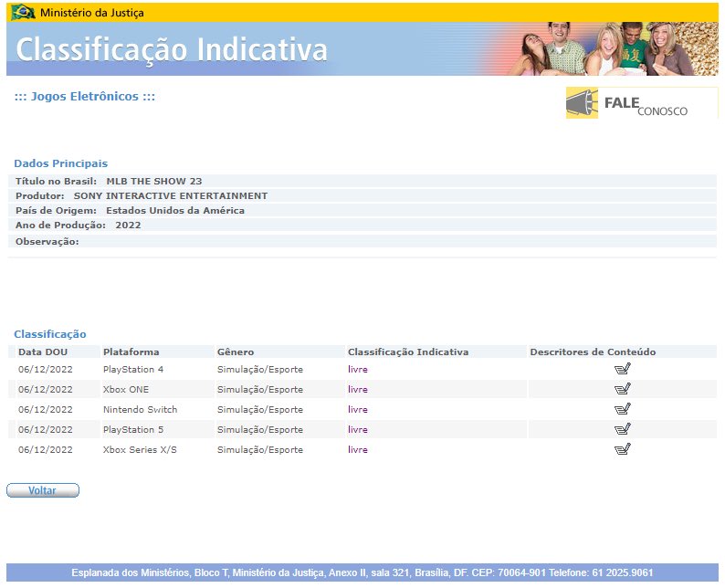Click the 'PlayStation 5' platform cell
Image resolution: width=725 pixels, height=588 pixels.
[133, 429]
